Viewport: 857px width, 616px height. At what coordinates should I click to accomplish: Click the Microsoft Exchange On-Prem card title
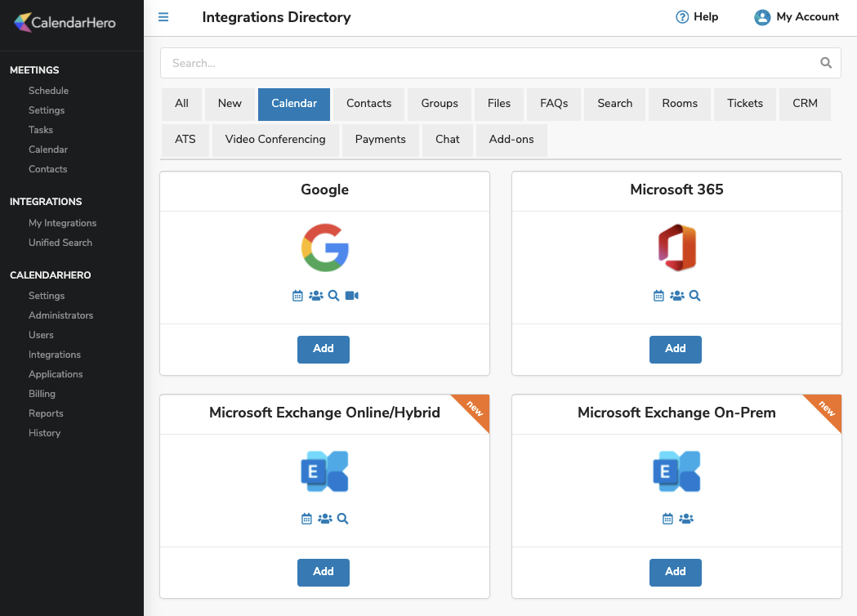click(676, 413)
